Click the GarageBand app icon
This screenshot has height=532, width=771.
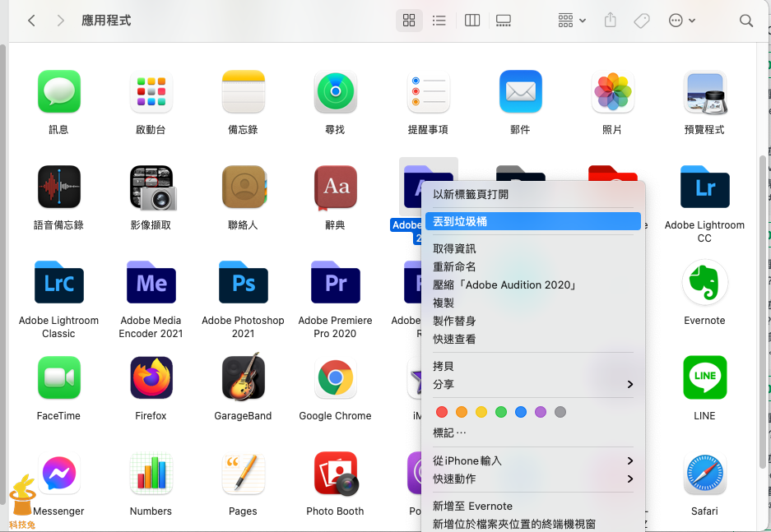[243, 377]
